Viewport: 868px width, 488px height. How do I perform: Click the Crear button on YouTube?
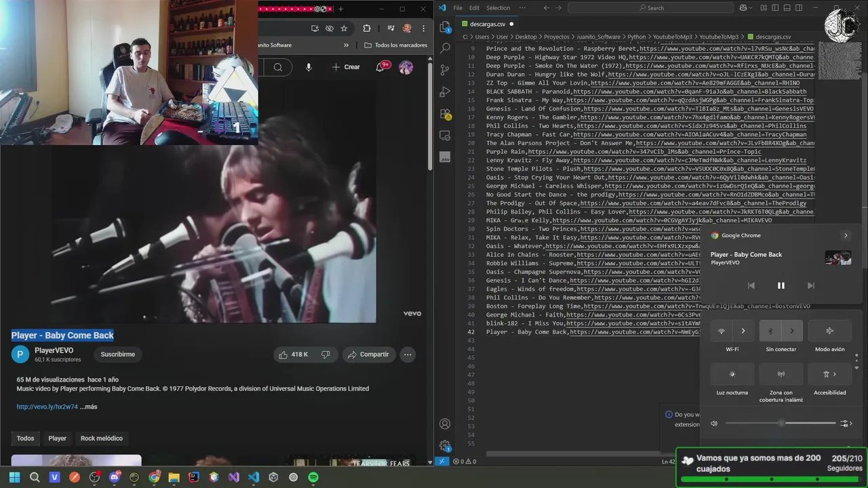point(346,67)
